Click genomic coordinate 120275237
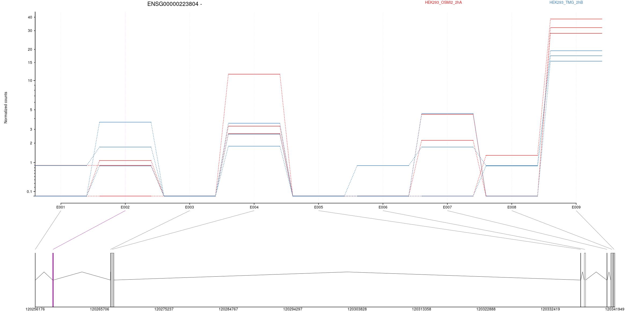This screenshot has width=644, height=322. click(x=164, y=309)
